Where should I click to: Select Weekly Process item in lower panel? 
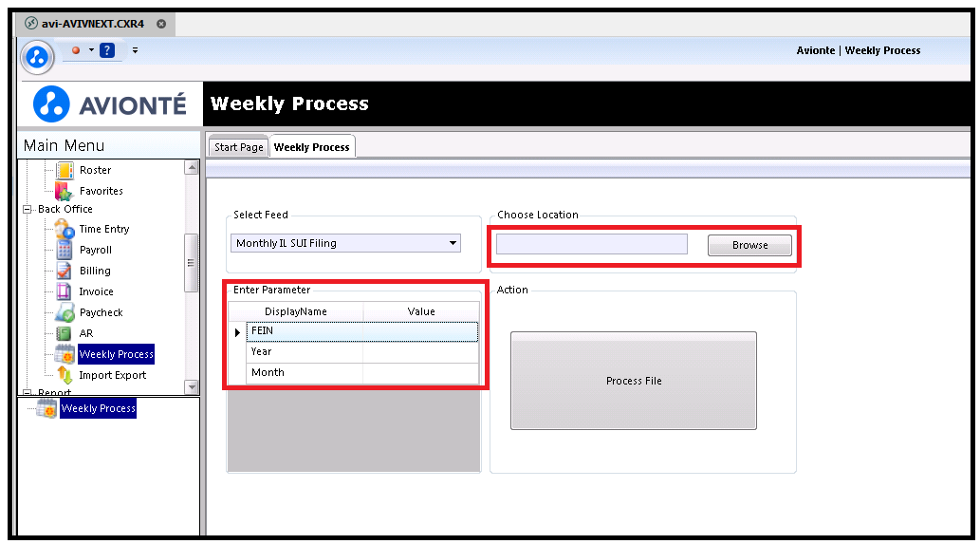point(98,408)
